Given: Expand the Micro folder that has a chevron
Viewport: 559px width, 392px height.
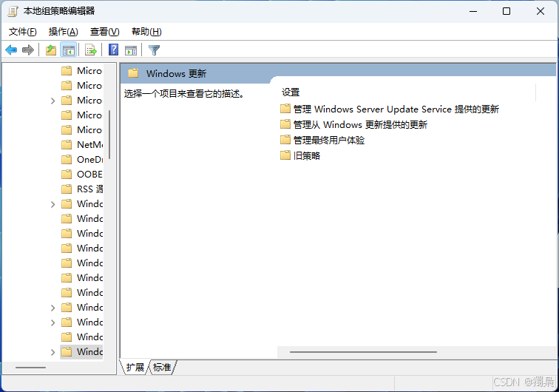Looking at the screenshot, I should (52, 101).
